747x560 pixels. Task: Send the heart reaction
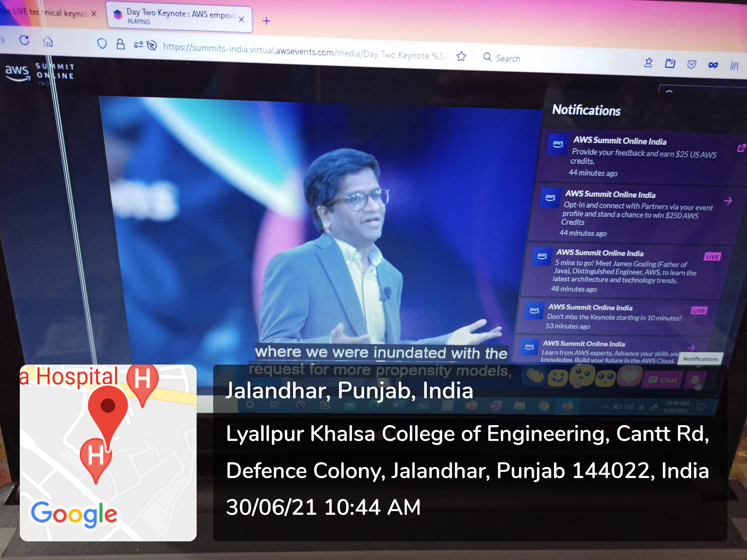point(630,376)
